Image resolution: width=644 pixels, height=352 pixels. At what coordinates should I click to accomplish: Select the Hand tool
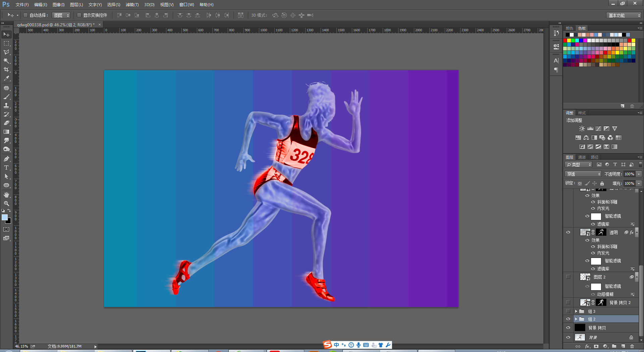6,195
